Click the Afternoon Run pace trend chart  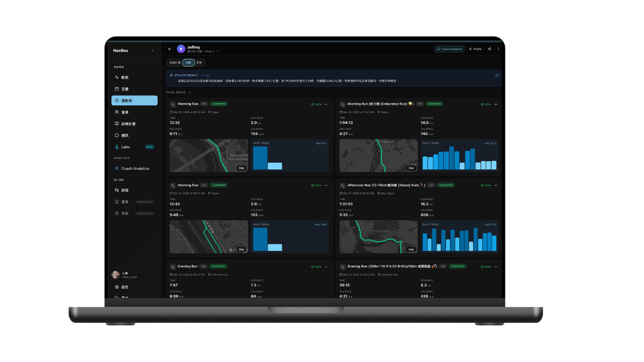click(459, 237)
